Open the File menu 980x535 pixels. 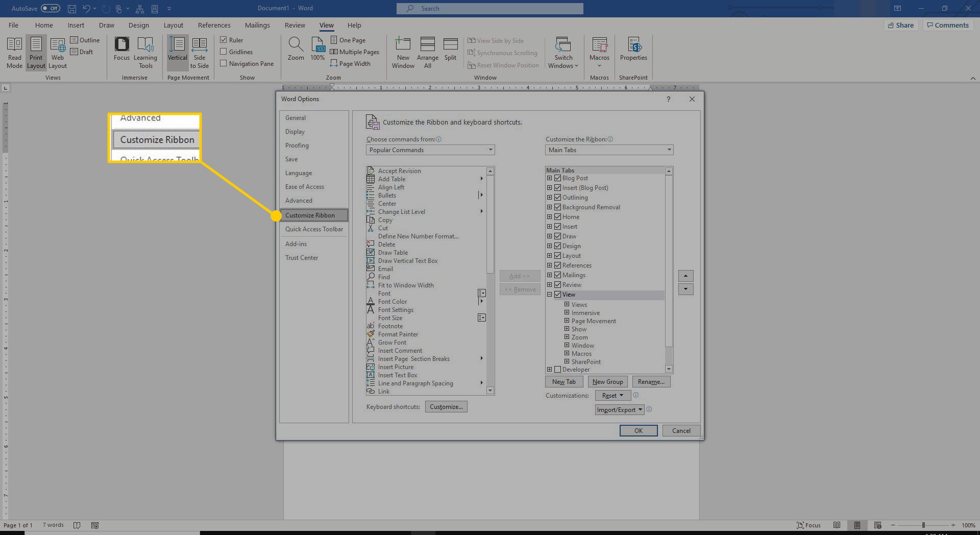pos(13,25)
